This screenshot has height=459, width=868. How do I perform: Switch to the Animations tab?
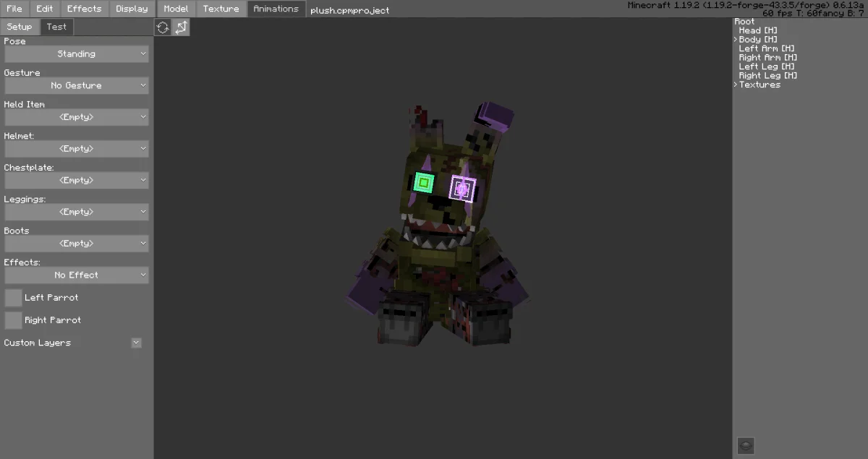[x=276, y=9]
